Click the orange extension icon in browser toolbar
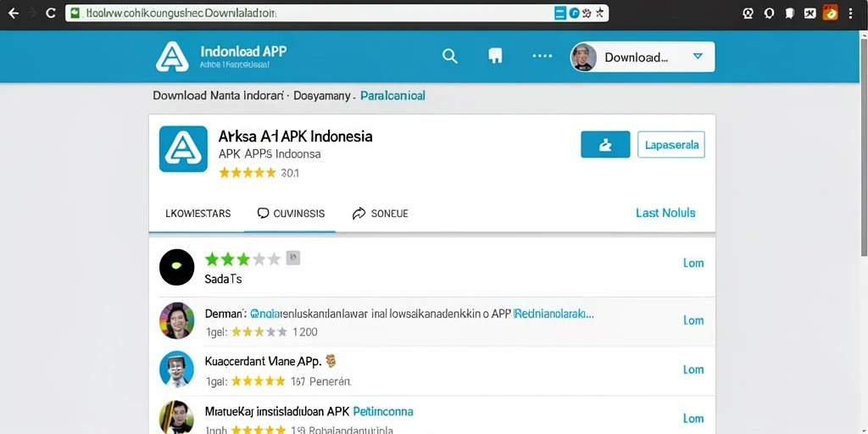868x434 pixels. point(830,13)
